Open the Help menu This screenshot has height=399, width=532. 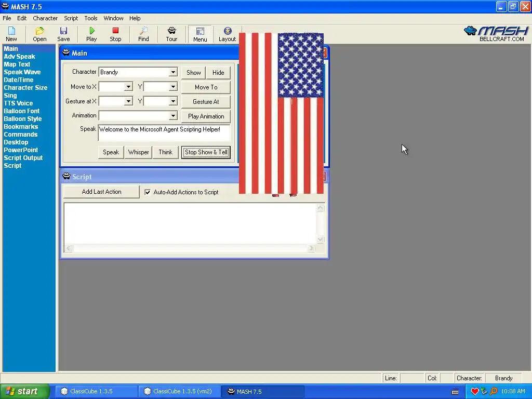[135, 18]
